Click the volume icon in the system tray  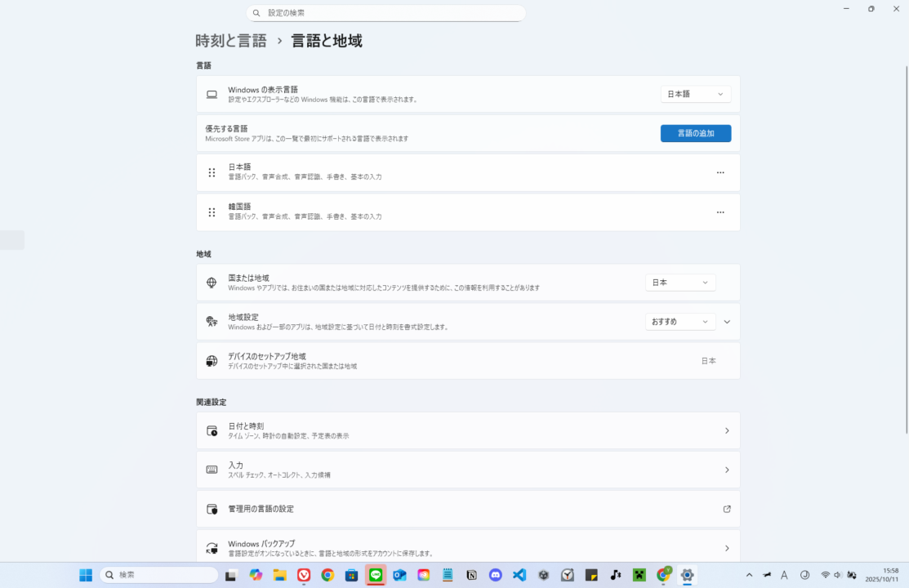coord(837,574)
